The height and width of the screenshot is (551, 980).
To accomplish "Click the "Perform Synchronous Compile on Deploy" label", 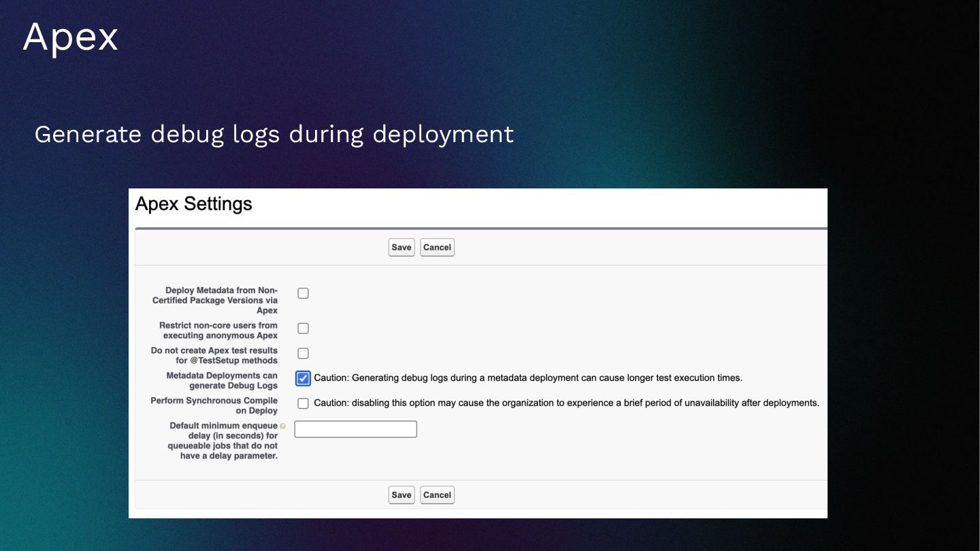I will [214, 405].
